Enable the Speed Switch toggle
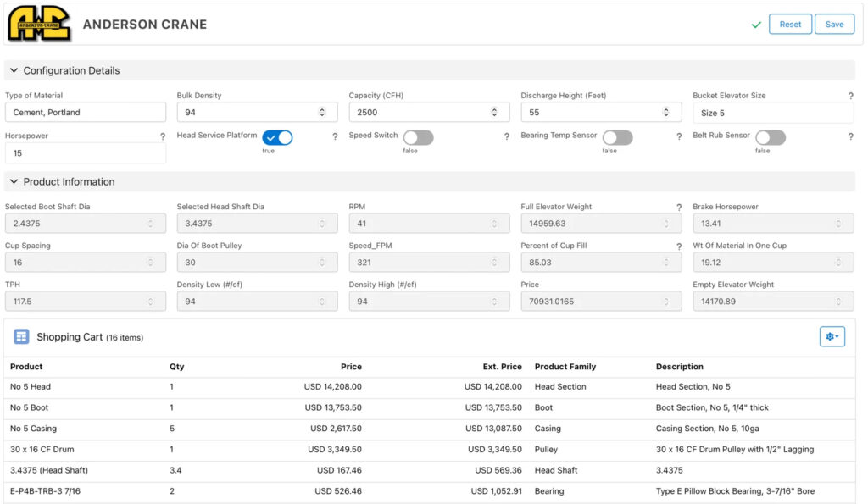 tap(418, 137)
